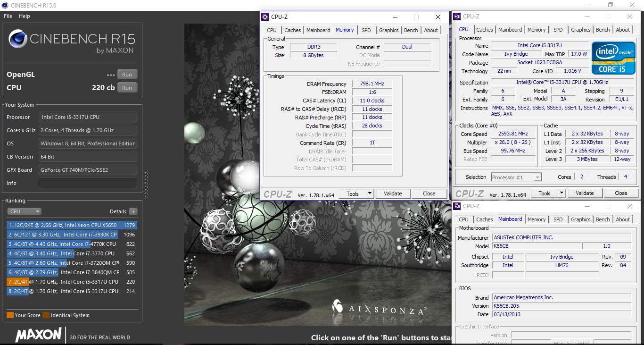Restore down the Cinebench window

(x=611, y=5)
